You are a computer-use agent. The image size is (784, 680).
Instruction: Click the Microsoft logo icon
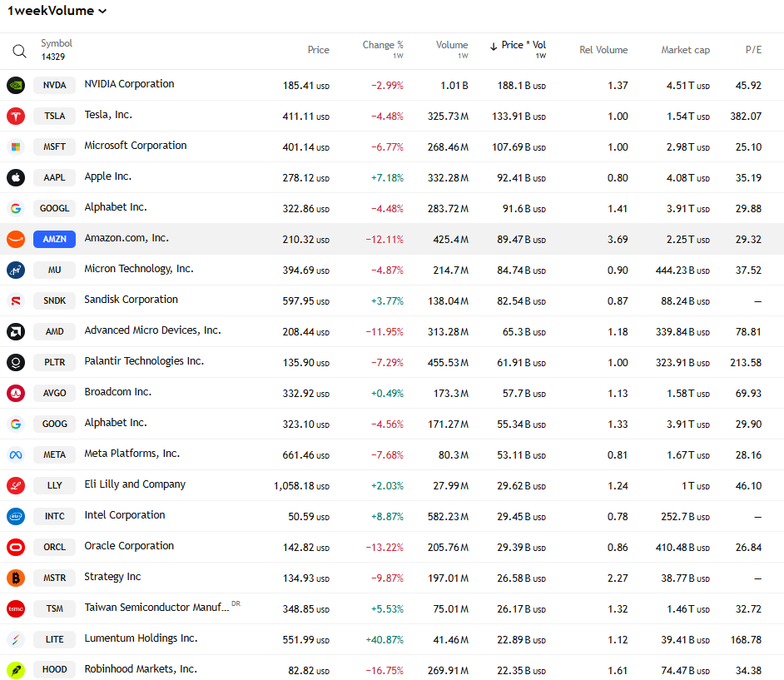[x=16, y=146]
